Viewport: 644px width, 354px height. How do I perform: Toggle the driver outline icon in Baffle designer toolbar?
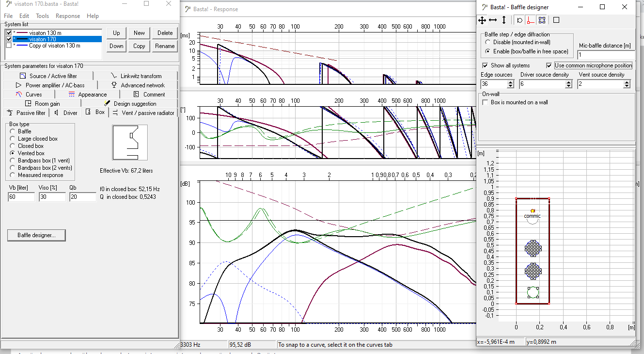(520, 20)
